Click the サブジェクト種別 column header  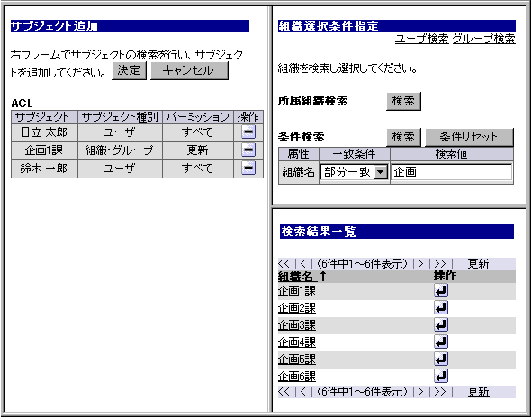point(120,117)
